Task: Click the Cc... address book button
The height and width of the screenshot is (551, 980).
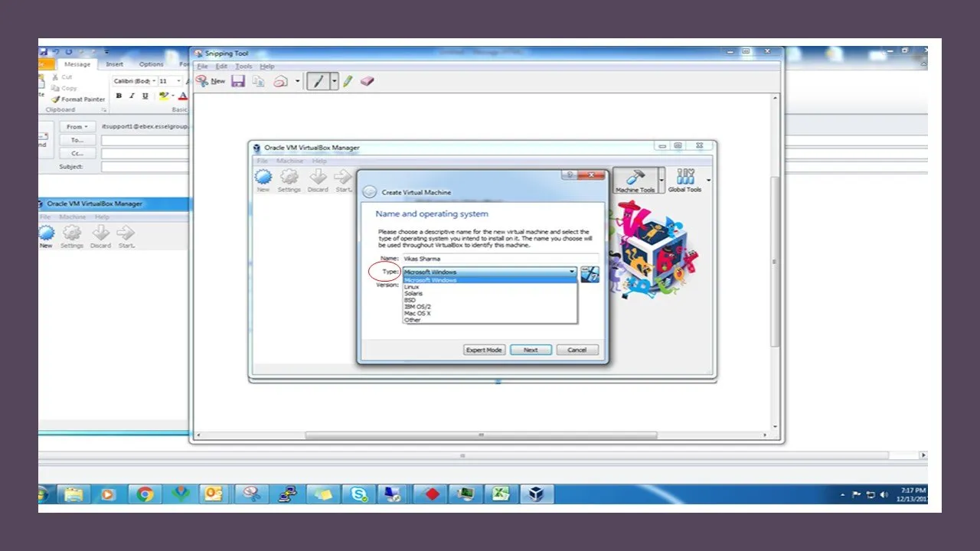Action: click(x=77, y=153)
